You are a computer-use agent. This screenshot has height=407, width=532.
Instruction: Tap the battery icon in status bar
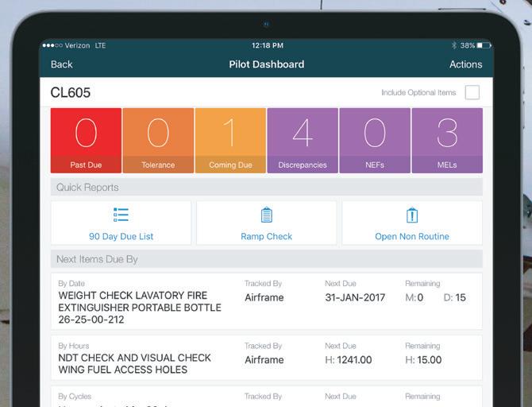point(484,45)
